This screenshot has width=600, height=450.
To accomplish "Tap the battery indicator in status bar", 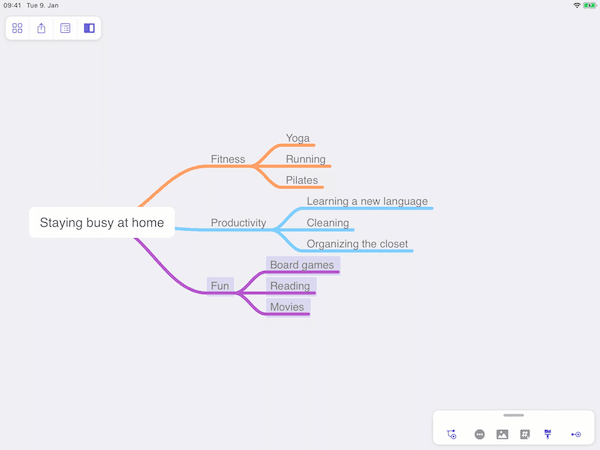I will point(590,5).
